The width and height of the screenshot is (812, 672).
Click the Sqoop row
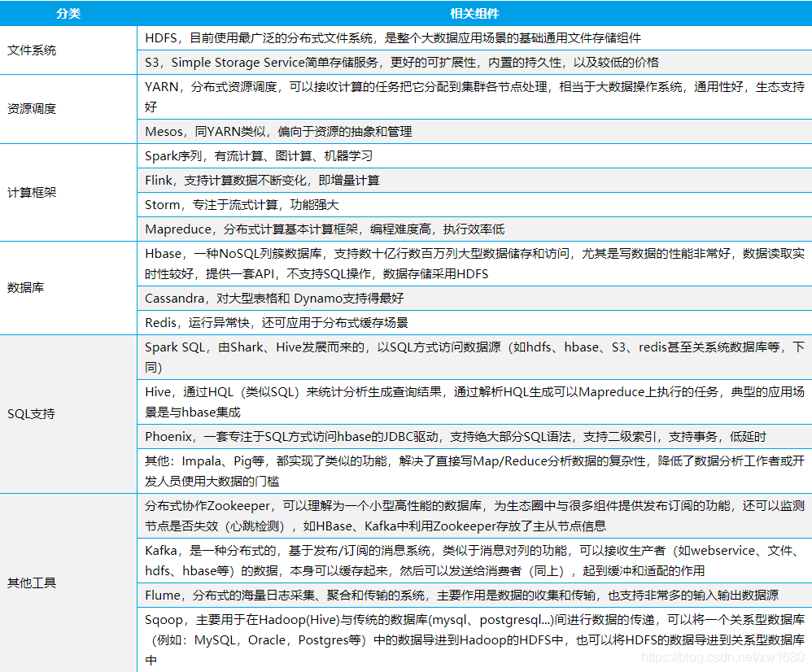(474, 640)
